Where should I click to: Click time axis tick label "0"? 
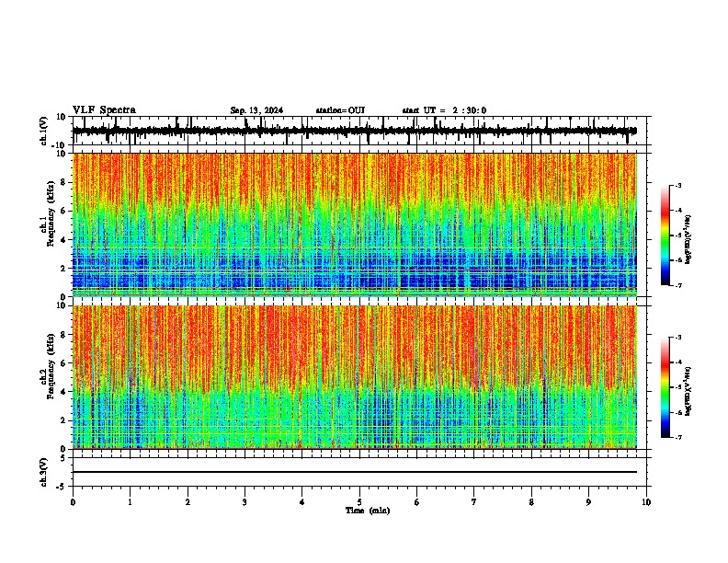73,502
